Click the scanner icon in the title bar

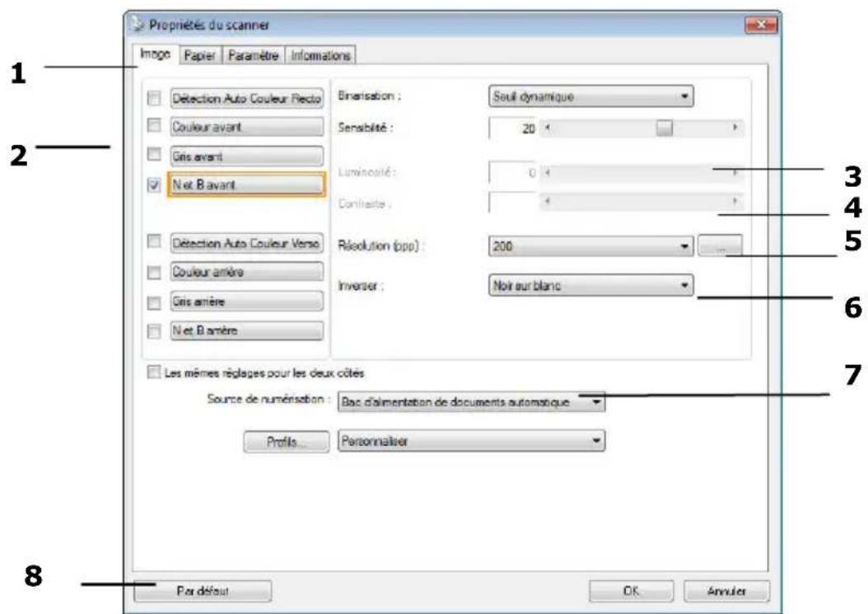(x=136, y=25)
